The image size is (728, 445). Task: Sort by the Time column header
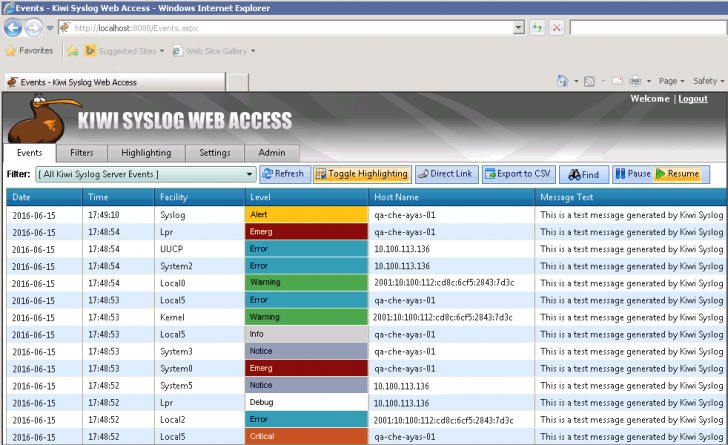point(118,197)
